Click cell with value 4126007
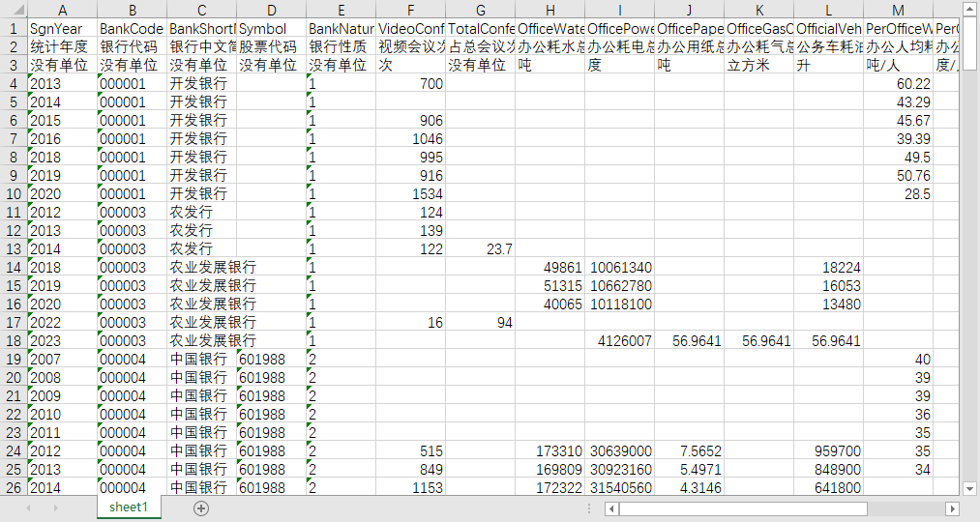Image resolution: width=980 pixels, height=522 pixels. (620, 340)
